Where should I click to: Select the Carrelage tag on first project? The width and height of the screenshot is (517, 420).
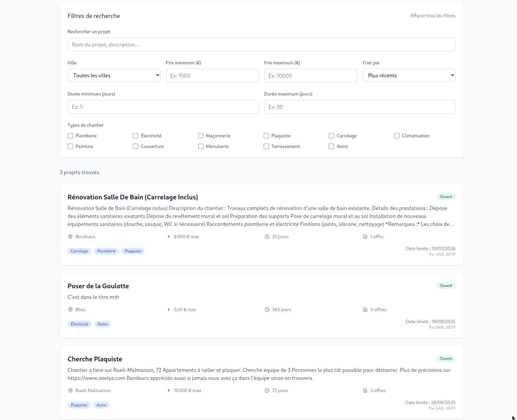pyautogui.click(x=79, y=251)
